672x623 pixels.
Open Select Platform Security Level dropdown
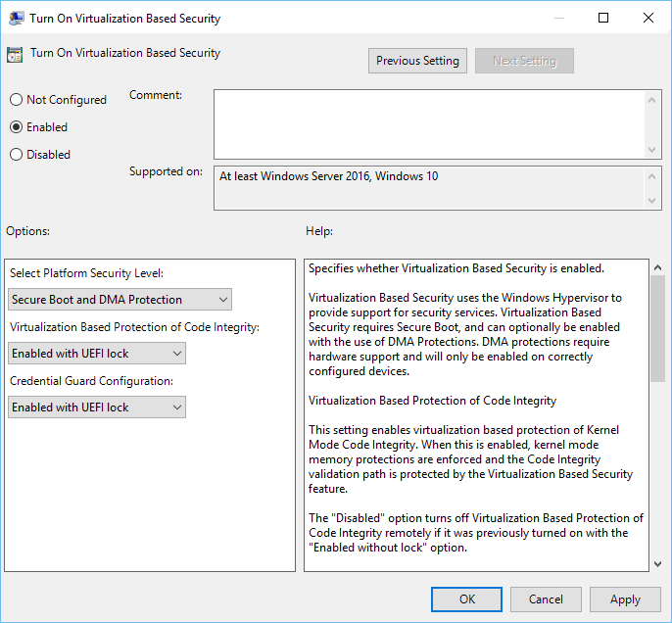[x=120, y=300]
